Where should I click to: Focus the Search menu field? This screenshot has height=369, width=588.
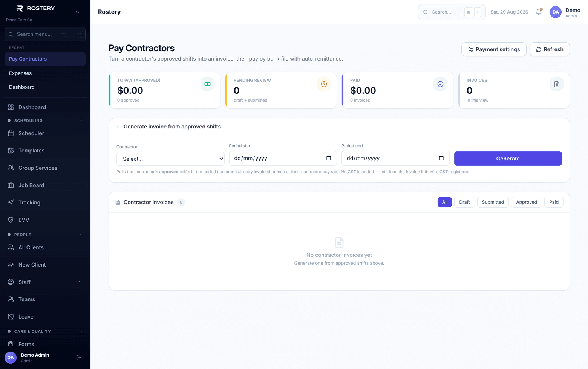tap(45, 34)
